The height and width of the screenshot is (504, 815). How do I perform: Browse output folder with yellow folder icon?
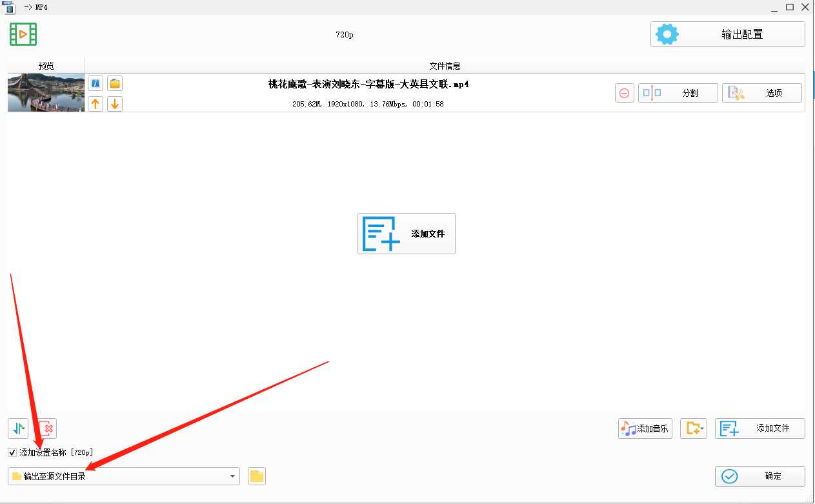coord(257,476)
